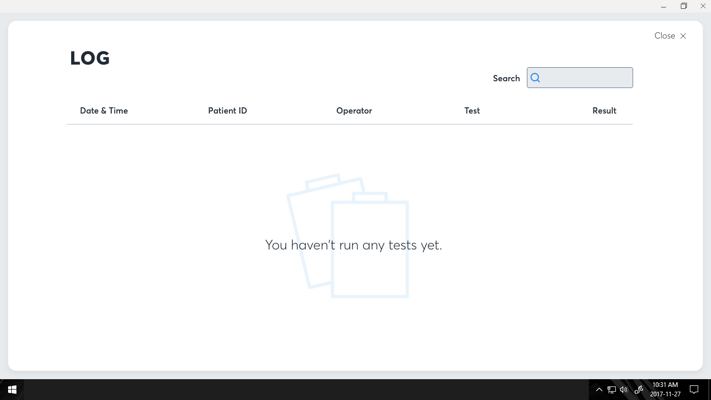
Task: Click the magnifier icon in the Search box
Action: click(x=535, y=78)
